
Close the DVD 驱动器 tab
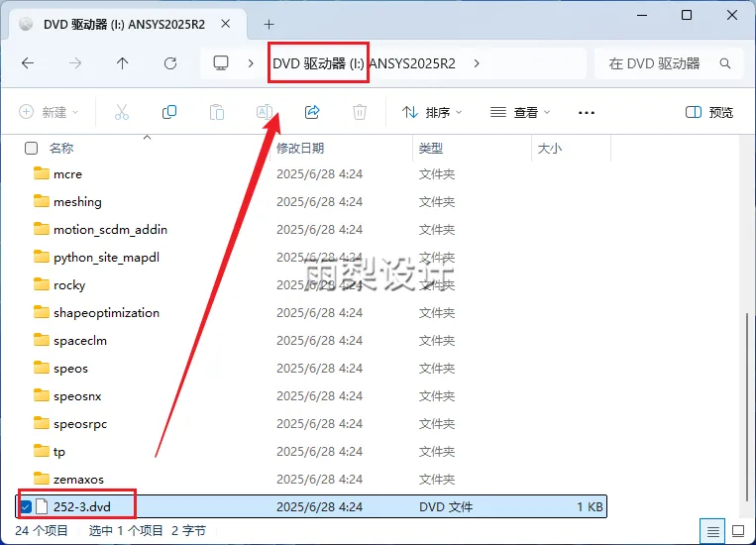pos(225,24)
